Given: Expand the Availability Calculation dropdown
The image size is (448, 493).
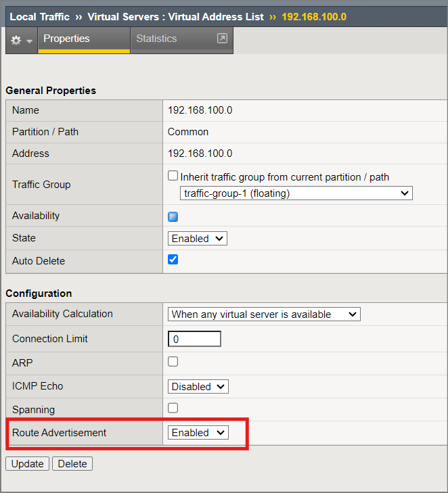Looking at the screenshot, I should pos(264,314).
